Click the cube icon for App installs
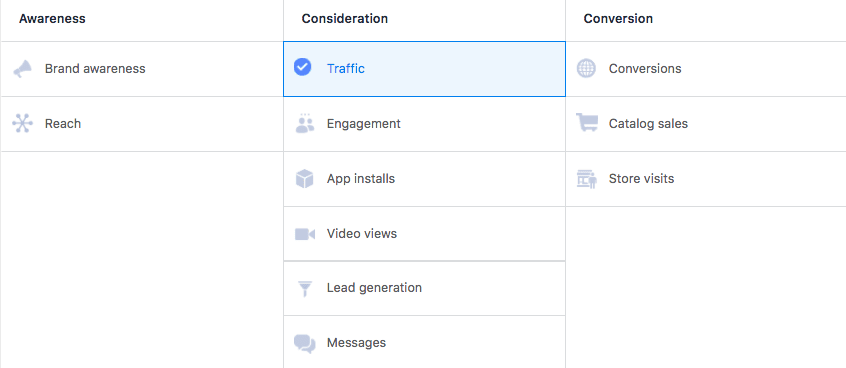 coord(305,179)
